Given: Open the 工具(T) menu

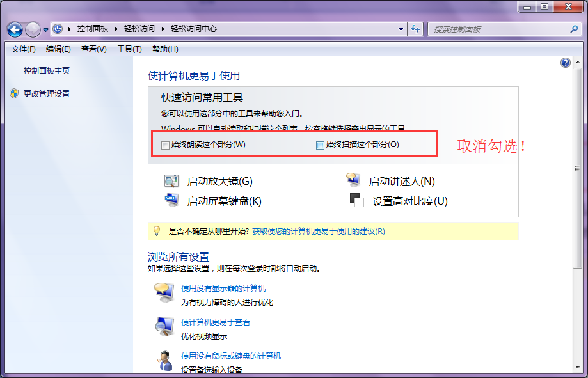Looking at the screenshot, I should click(129, 49).
